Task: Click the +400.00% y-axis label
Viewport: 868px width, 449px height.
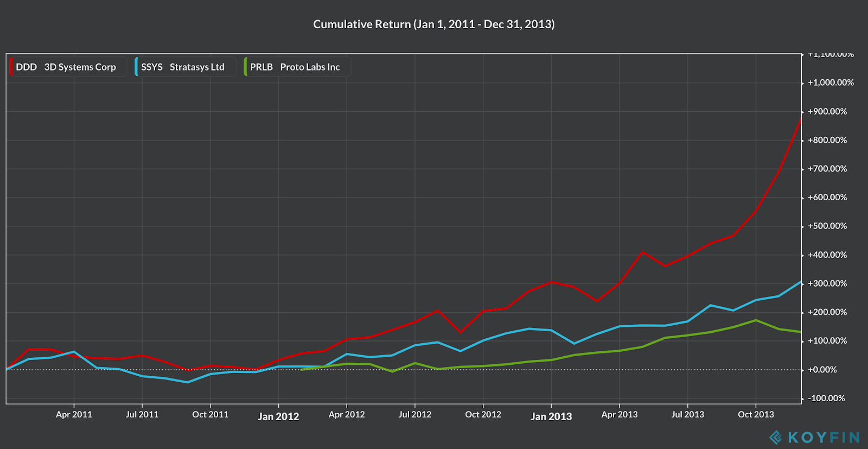Action: [x=827, y=255]
